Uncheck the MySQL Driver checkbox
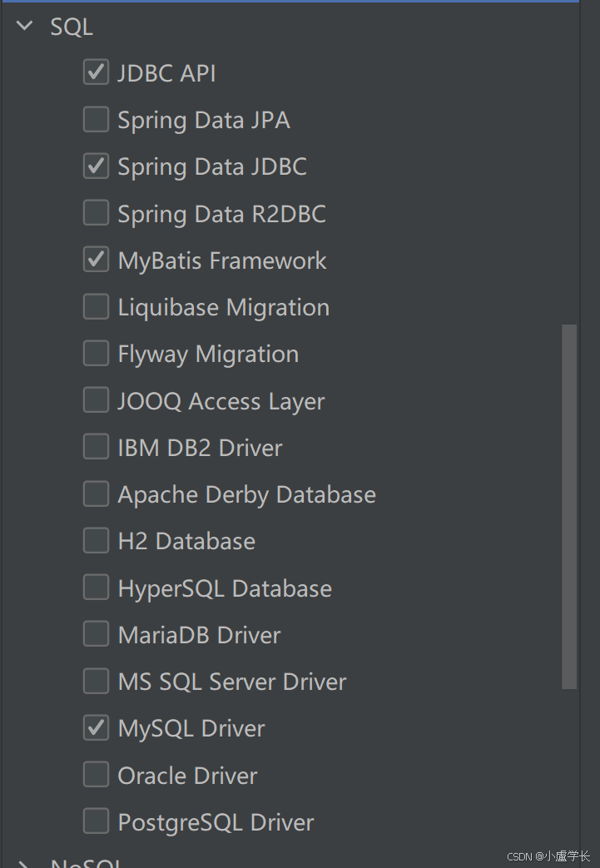Viewport: 600px width, 868px height. click(96, 727)
